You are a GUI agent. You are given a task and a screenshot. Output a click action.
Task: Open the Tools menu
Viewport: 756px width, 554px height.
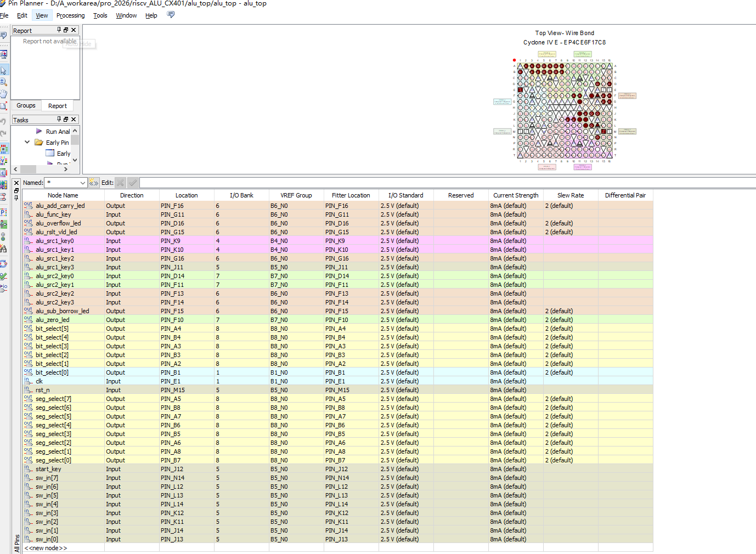(100, 15)
